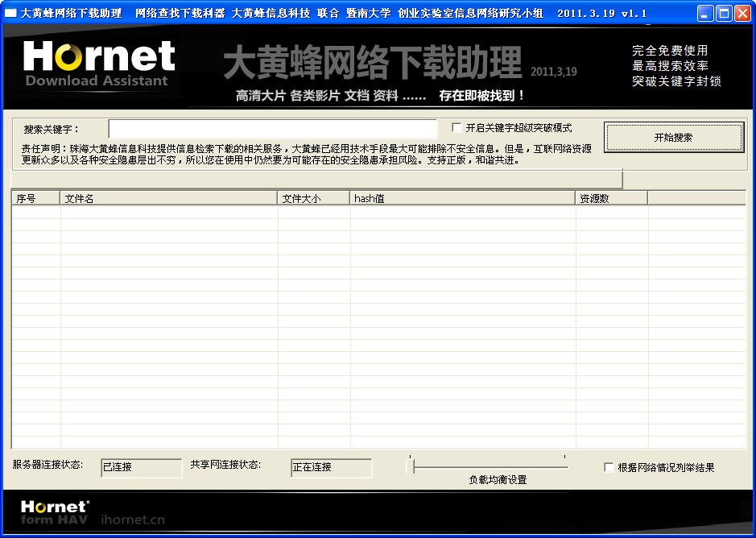Image resolution: width=756 pixels, height=538 pixels.
Task: Enable 开启关键字超级突破模式 checkbox
Action: click(x=456, y=128)
